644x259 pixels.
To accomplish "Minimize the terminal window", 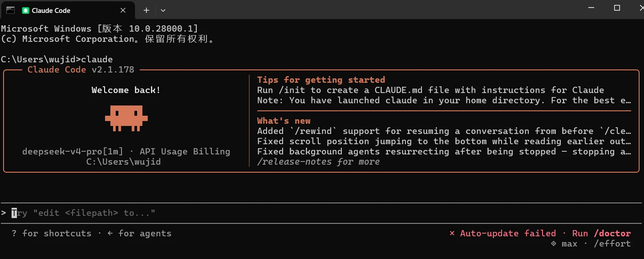I will [591, 8].
